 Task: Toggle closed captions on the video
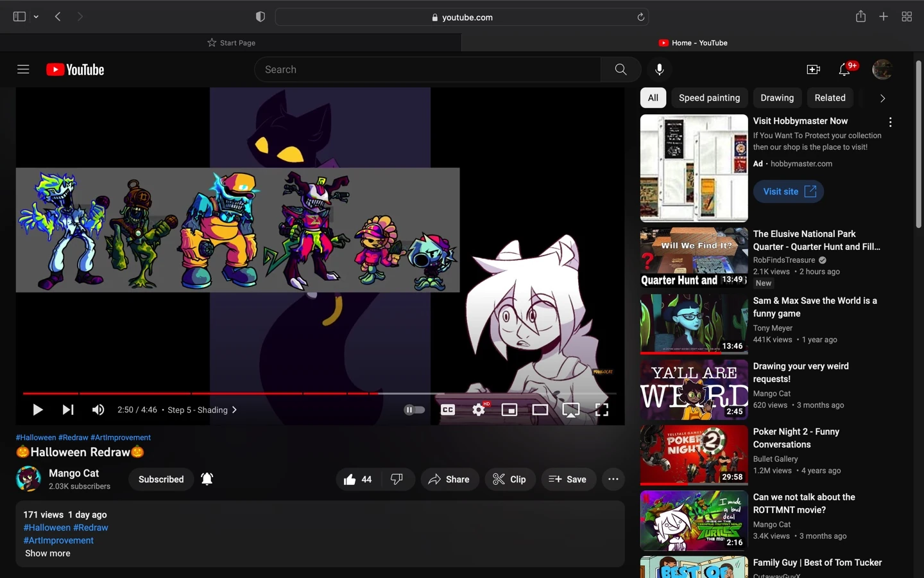tap(448, 410)
